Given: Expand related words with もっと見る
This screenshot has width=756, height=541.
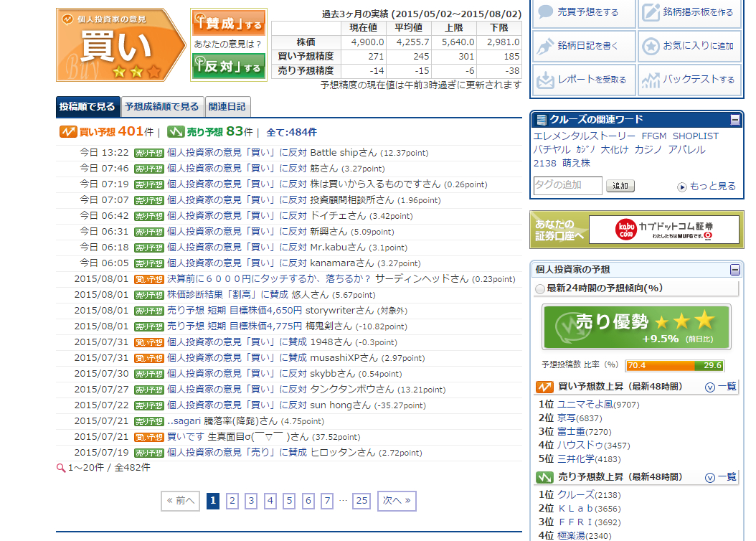Looking at the screenshot, I should point(707,187).
